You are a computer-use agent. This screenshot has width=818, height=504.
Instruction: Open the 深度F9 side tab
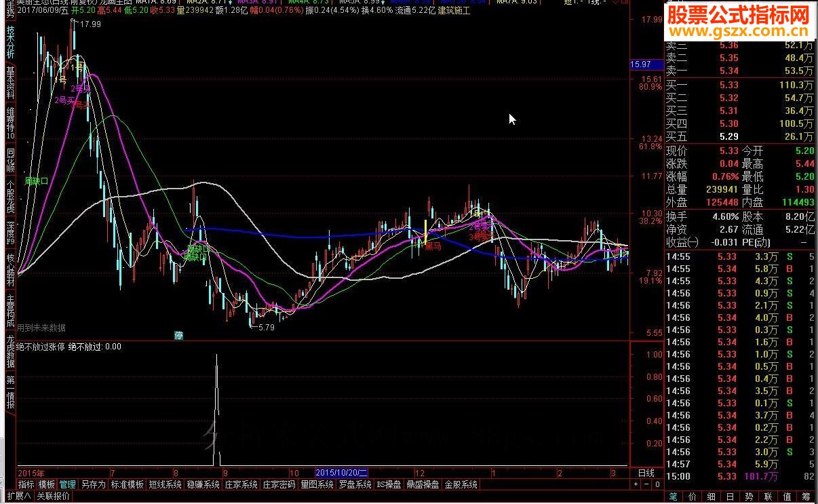tap(10, 232)
